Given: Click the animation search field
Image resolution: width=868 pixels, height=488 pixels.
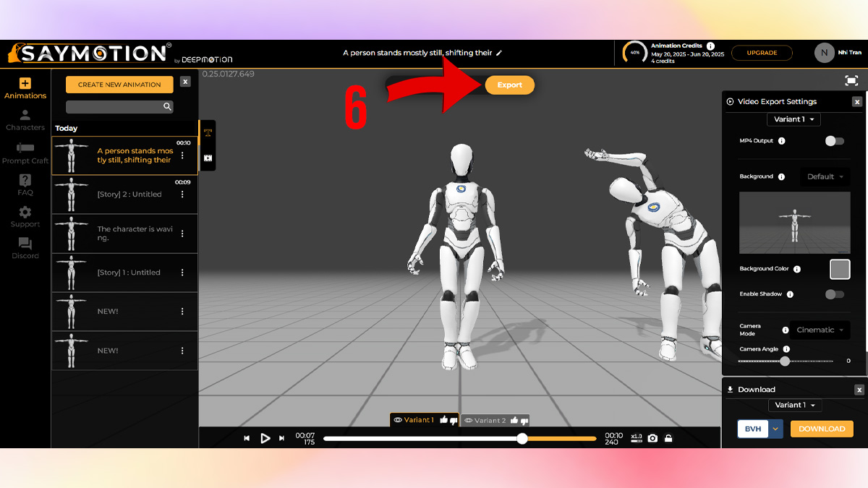Looking at the screenshot, I should 119,107.
